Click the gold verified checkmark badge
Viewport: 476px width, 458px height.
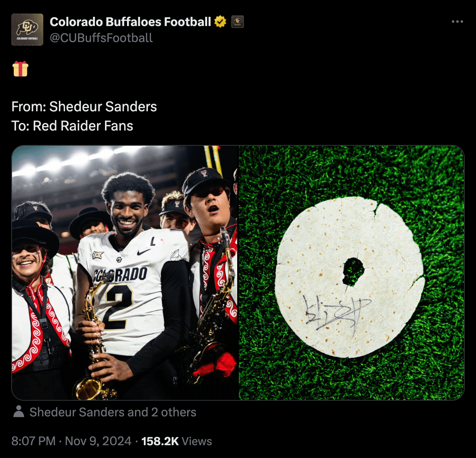[220, 22]
